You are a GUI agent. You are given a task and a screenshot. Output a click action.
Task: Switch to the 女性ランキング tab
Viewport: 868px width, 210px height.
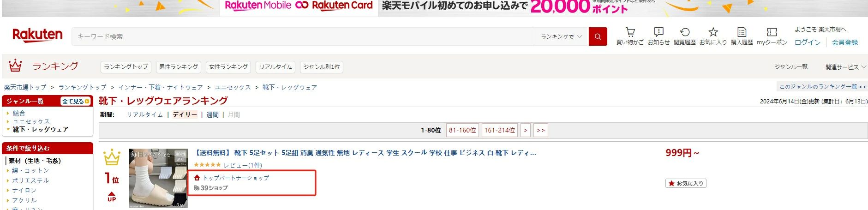point(228,67)
